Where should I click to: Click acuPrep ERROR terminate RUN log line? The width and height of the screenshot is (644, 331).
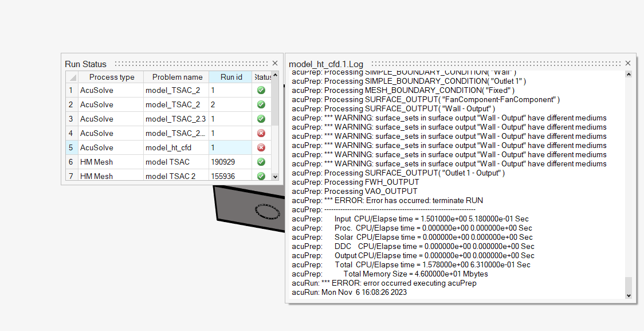(387, 201)
